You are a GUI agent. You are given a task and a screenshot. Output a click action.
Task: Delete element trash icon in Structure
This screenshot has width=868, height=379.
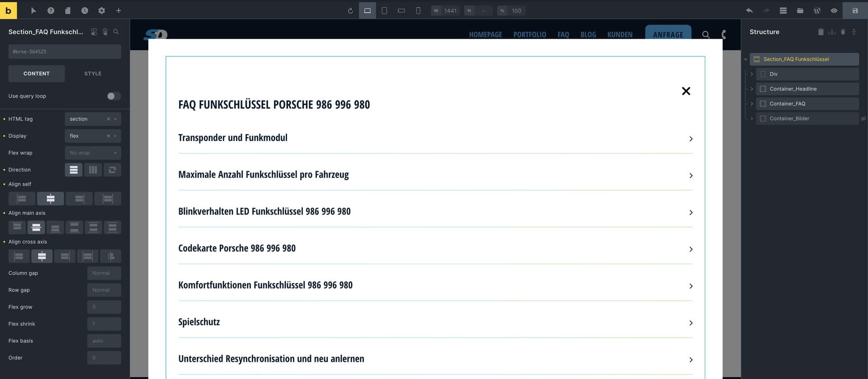point(843,32)
